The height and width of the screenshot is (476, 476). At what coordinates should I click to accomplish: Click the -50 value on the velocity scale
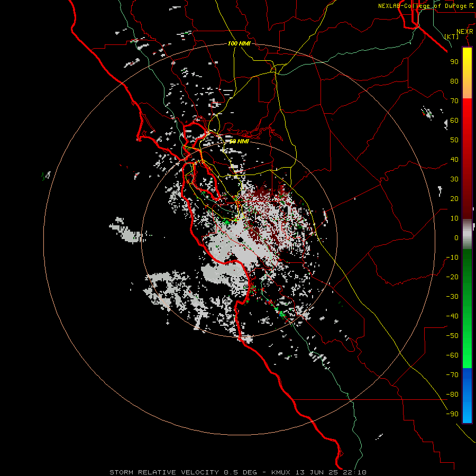[452, 336]
